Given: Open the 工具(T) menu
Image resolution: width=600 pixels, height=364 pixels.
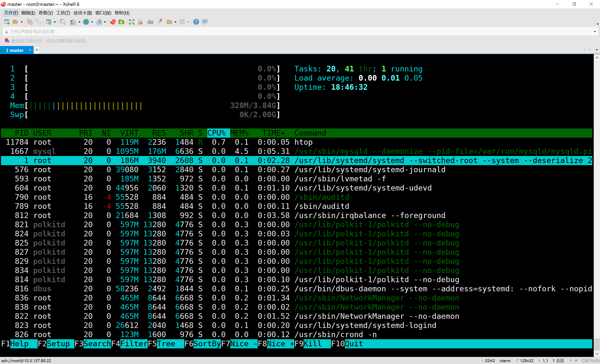Looking at the screenshot, I should [x=63, y=13].
